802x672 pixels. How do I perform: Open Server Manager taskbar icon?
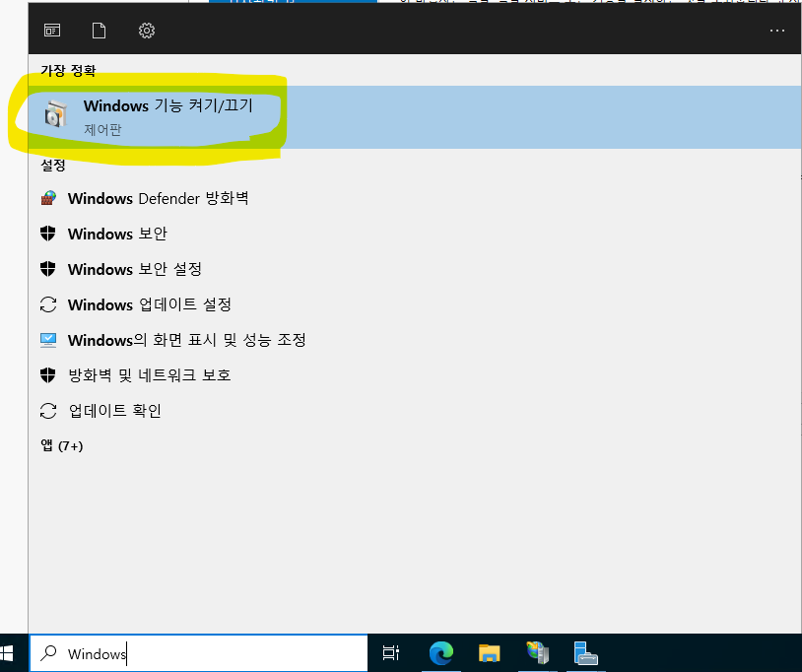(538, 653)
